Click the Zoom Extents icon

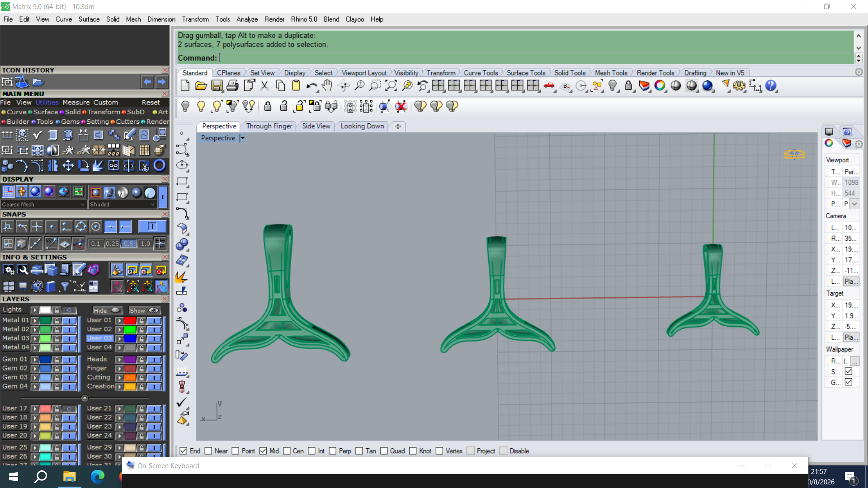[x=391, y=86]
